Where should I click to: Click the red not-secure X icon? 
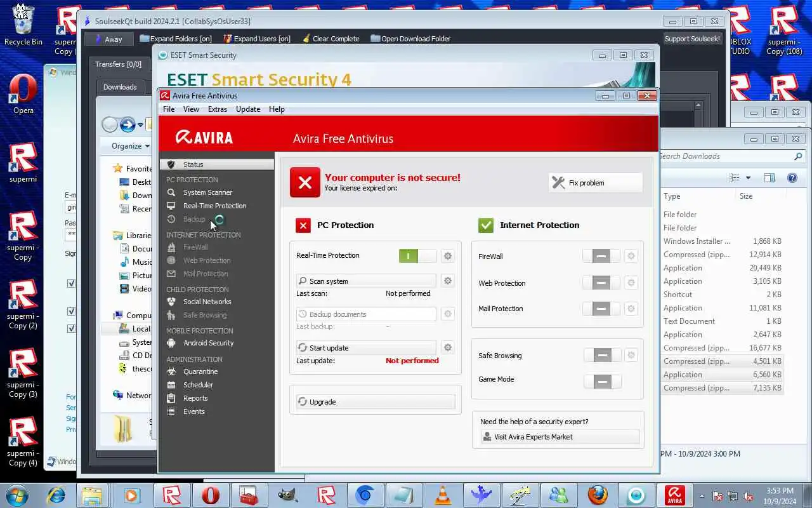(x=305, y=183)
